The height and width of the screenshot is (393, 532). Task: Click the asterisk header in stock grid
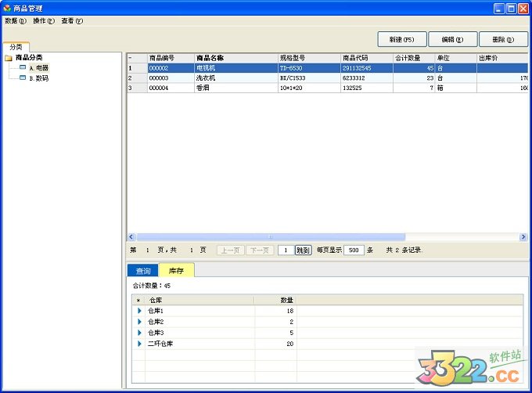click(138, 300)
